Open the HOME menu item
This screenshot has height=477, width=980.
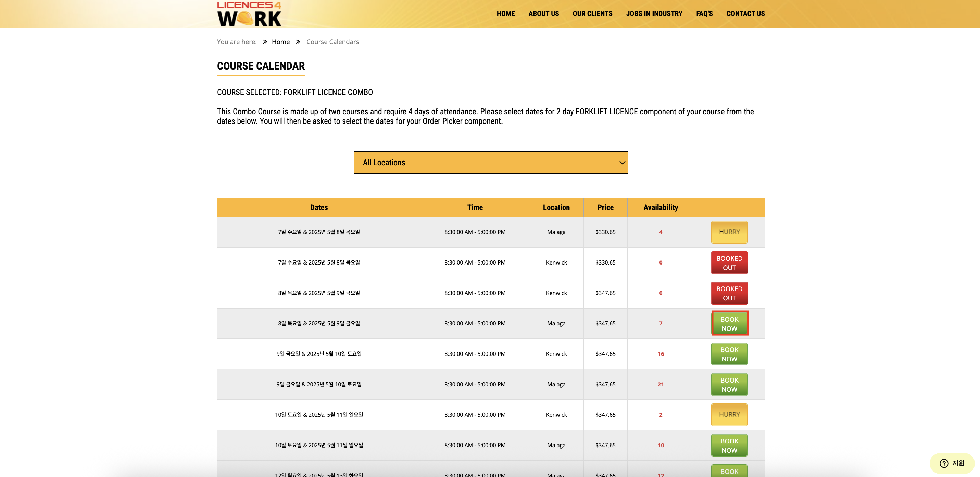point(505,14)
